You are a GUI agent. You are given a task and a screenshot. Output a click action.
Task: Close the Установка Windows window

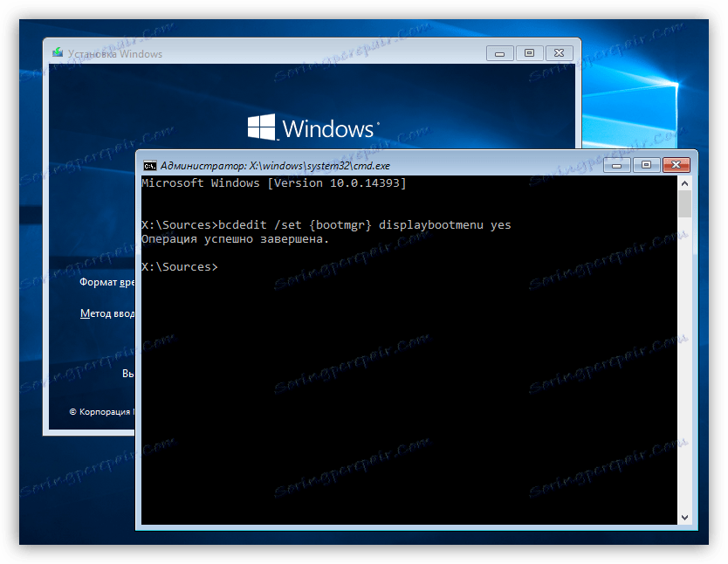click(x=559, y=53)
